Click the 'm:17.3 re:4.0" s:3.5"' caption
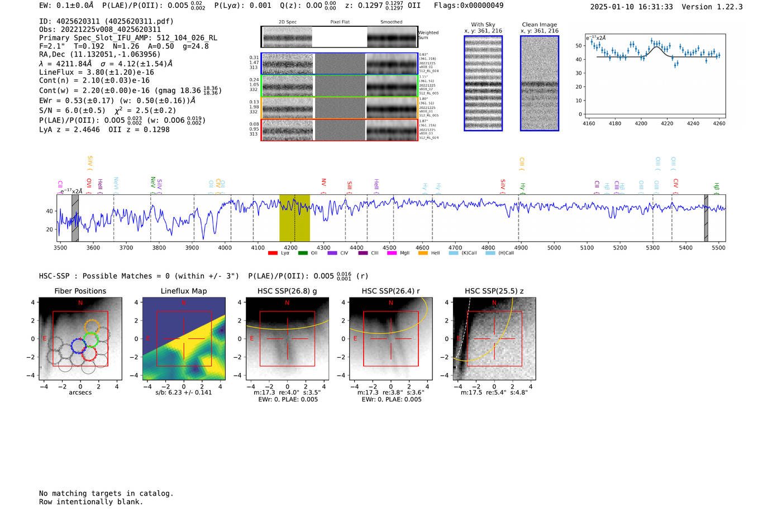The image size is (782, 532). click(x=287, y=392)
